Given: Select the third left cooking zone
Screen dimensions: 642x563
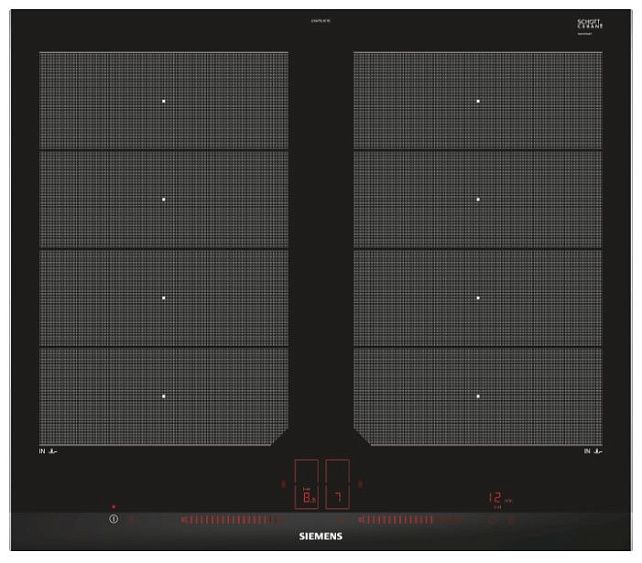Looking at the screenshot, I should (x=165, y=297).
